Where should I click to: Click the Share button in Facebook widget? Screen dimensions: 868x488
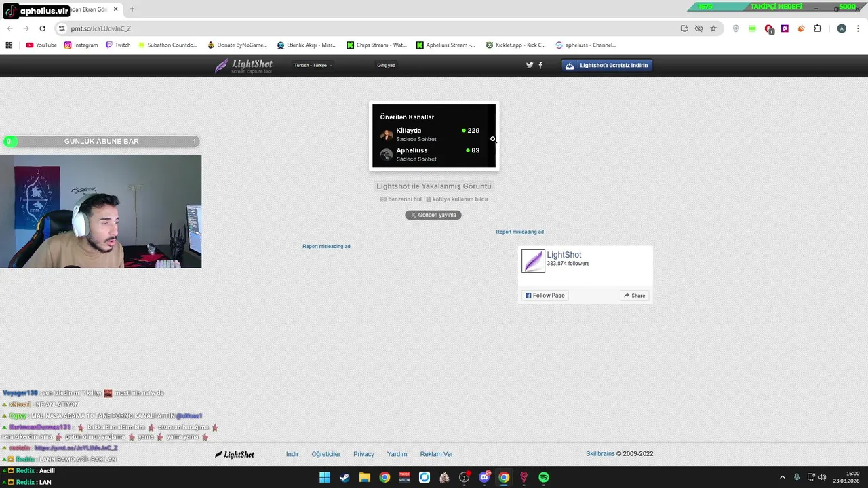tap(635, 296)
